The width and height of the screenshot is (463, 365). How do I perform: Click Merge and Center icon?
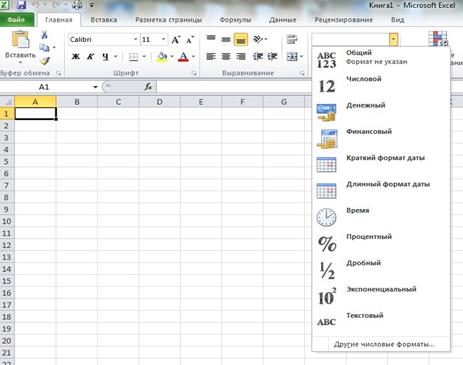[292, 57]
